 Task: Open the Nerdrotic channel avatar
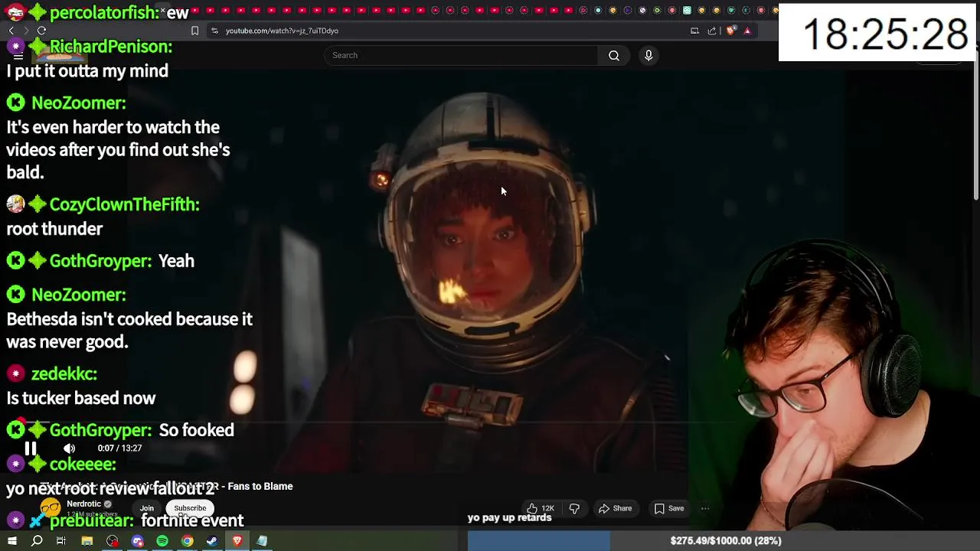coord(51,508)
